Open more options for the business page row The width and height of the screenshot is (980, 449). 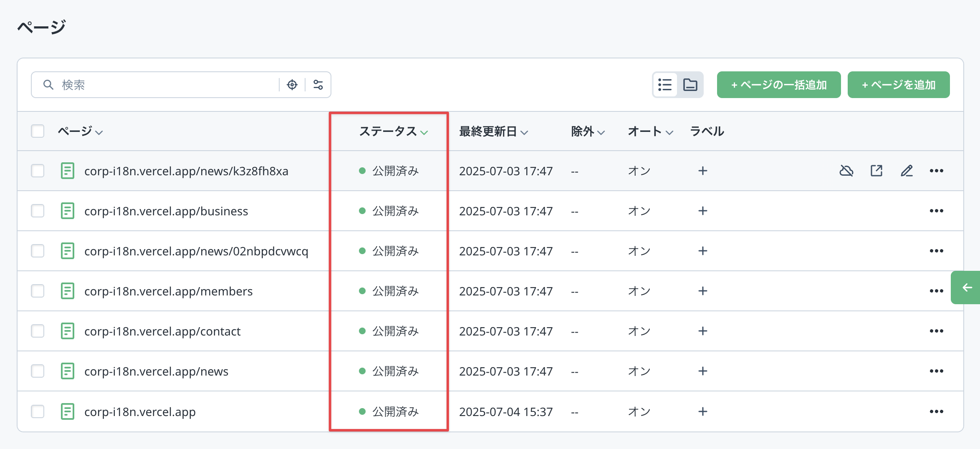[936, 211]
